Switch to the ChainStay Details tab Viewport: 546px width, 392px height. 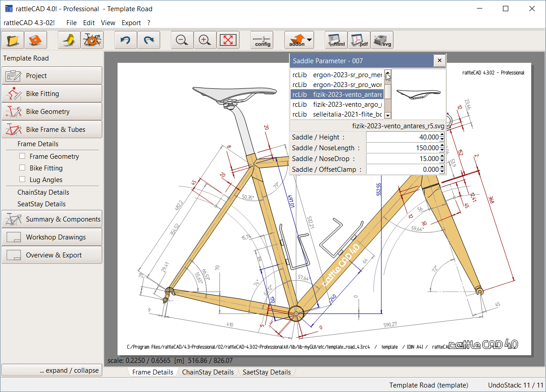(208, 372)
